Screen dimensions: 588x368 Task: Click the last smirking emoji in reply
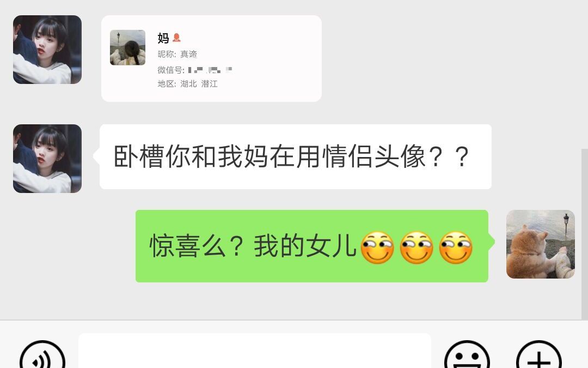[456, 247]
